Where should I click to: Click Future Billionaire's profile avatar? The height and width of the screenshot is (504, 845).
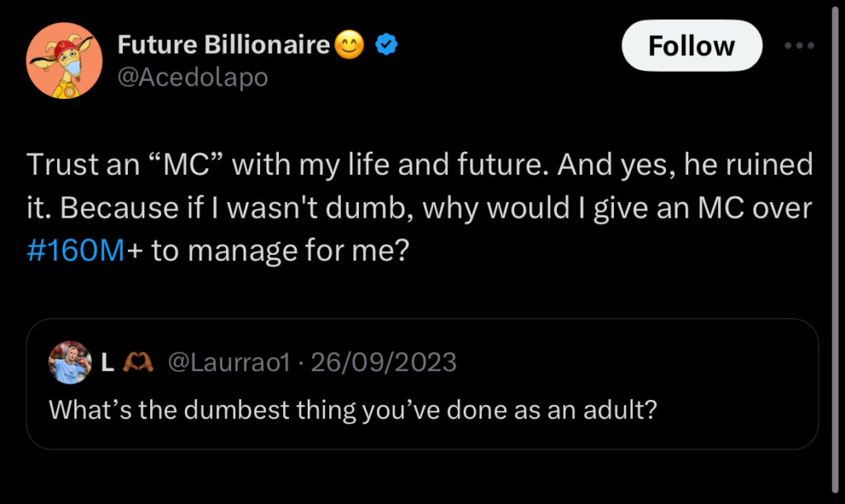pos(65,59)
